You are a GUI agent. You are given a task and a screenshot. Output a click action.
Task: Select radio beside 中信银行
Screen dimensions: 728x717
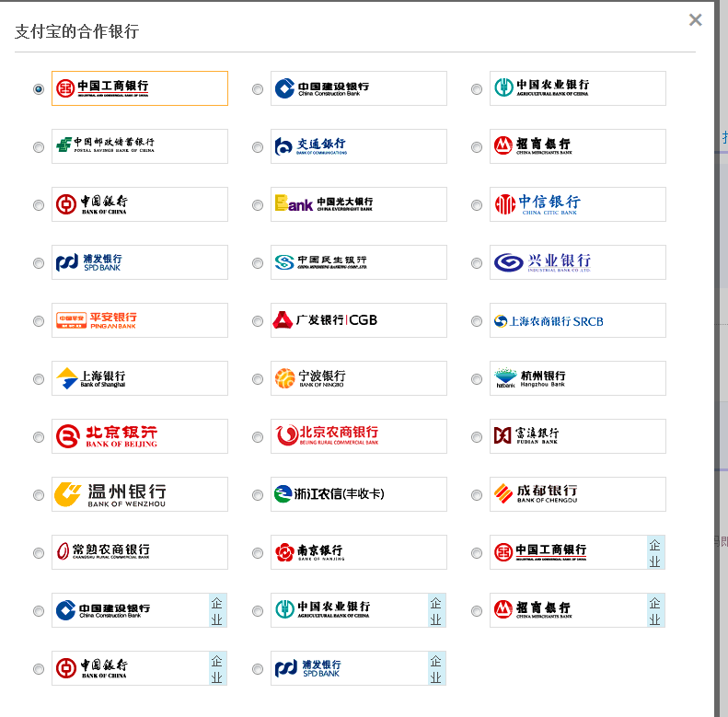point(477,205)
